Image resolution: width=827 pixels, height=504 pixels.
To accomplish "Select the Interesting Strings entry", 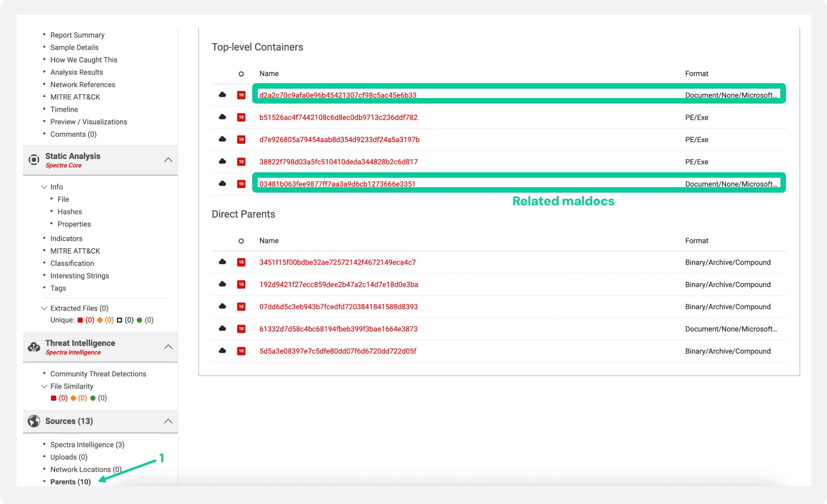I will (x=79, y=275).
